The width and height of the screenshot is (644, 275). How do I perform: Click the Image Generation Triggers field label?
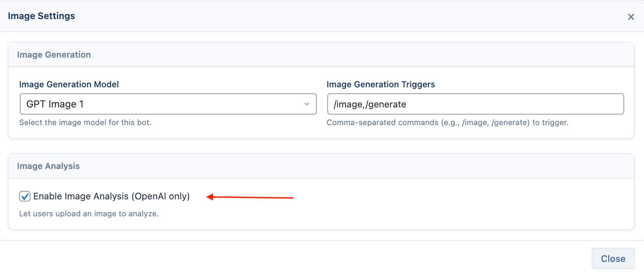click(x=381, y=84)
